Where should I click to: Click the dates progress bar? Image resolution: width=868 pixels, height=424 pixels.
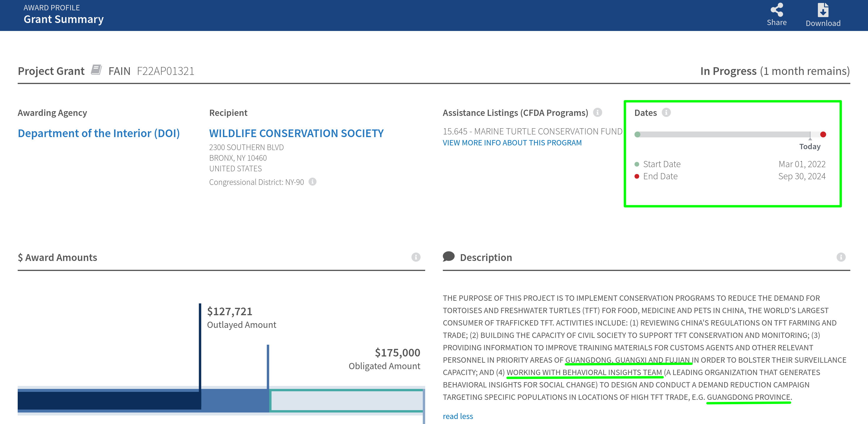click(x=730, y=134)
